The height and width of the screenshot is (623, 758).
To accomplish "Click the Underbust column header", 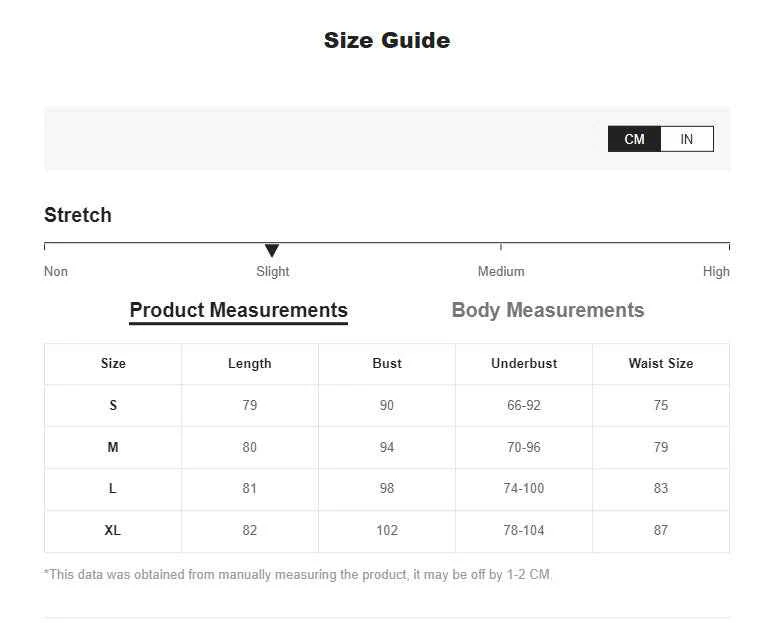I will [x=524, y=363].
